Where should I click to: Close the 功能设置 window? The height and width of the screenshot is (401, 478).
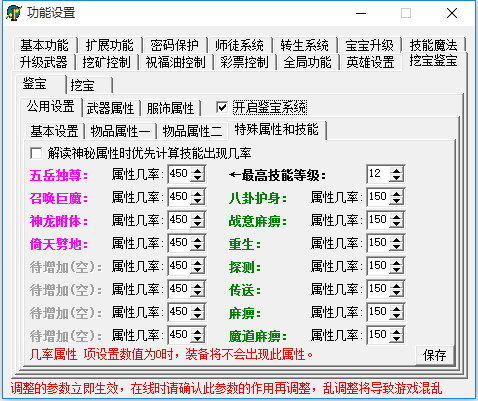tap(452, 13)
